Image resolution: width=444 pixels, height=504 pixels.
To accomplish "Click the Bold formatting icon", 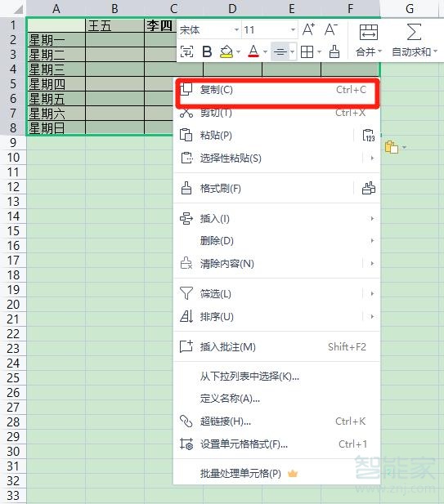I will tap(207, 51).
